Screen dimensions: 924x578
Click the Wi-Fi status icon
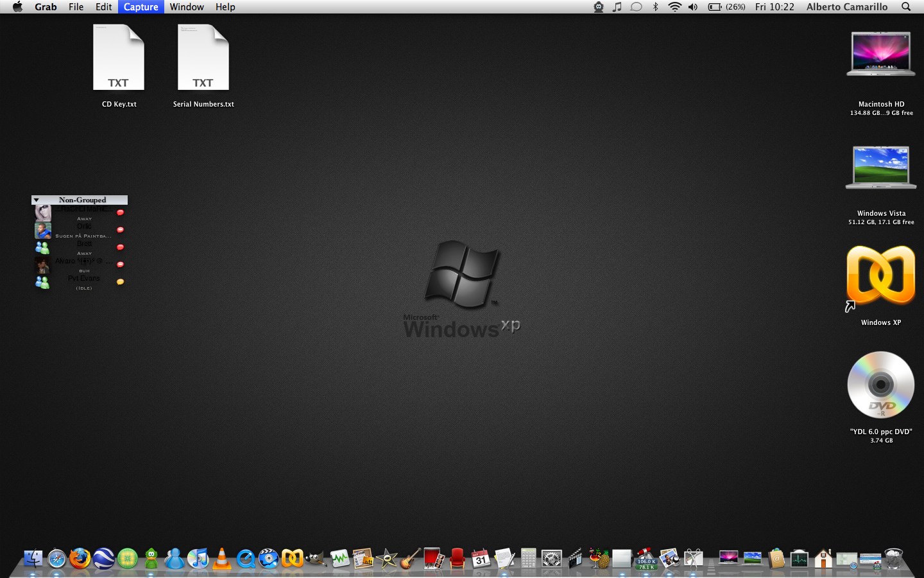pos(674,7)
